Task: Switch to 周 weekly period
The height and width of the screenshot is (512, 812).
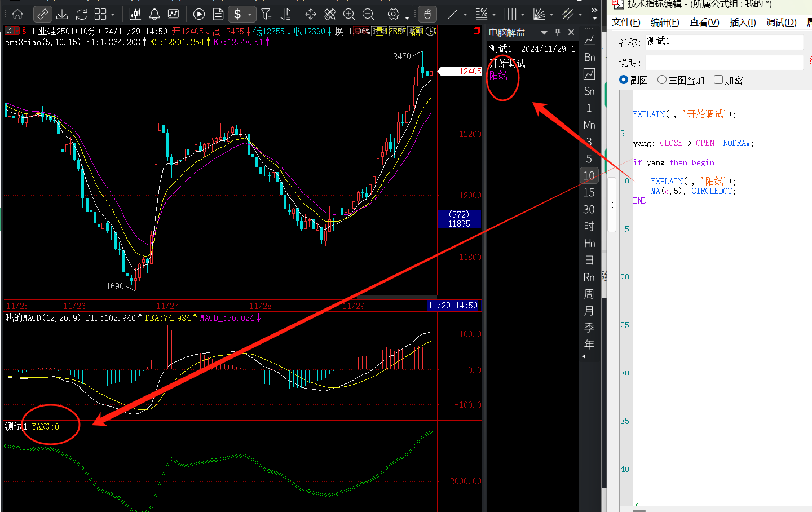Action: pos(589,294)
